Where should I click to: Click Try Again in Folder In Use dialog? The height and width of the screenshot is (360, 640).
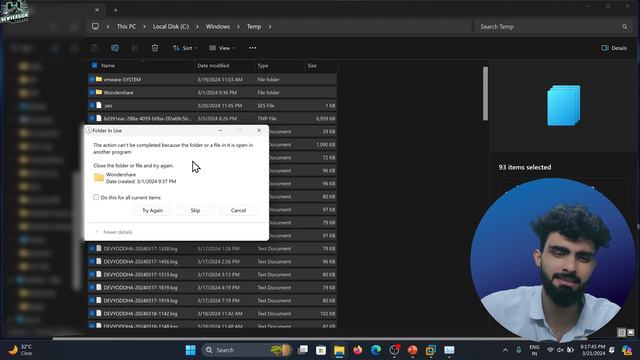pyautogui.click(x=152, y=210)
